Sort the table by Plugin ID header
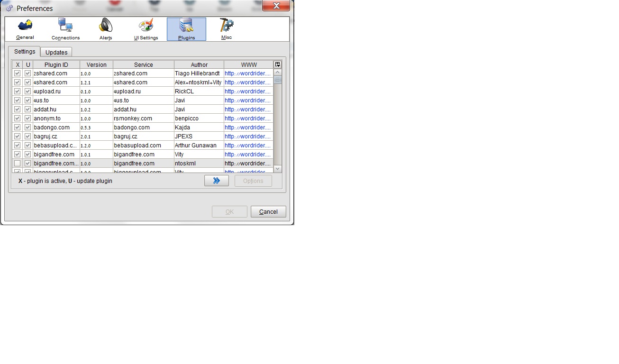Viewport: 619px width, 364px height. point(56,65)
